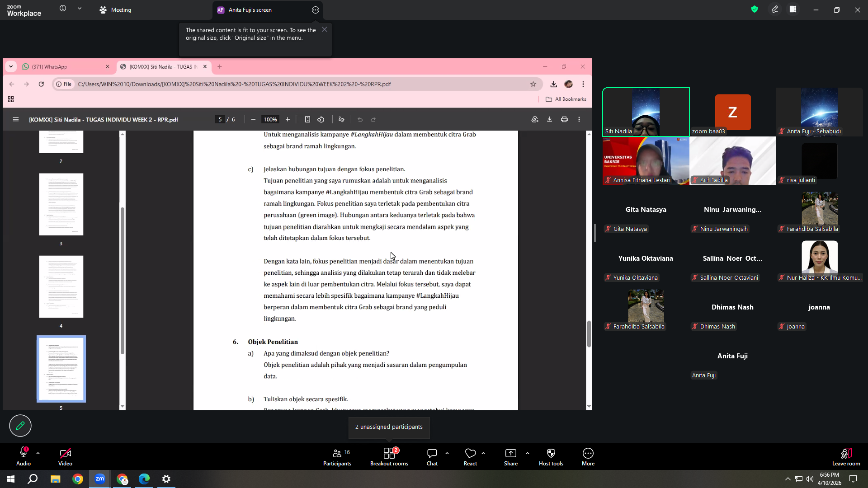Open the Chat panel

432,457
